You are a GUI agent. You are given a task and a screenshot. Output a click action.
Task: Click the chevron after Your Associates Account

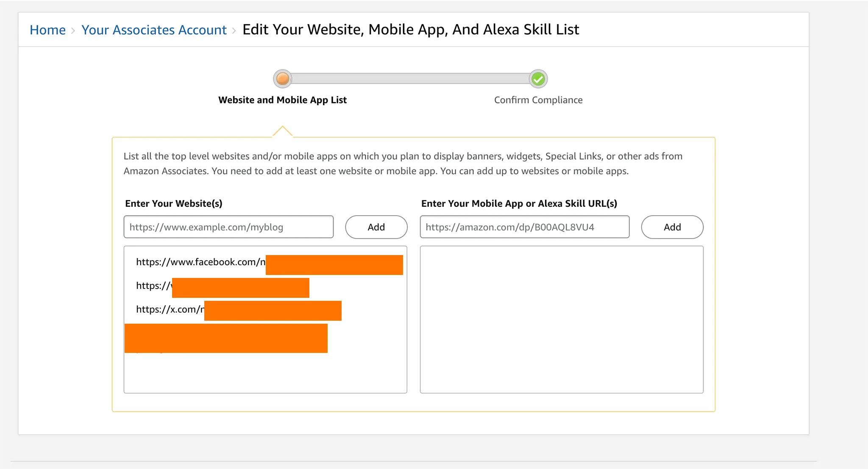[x=234, y=31]
